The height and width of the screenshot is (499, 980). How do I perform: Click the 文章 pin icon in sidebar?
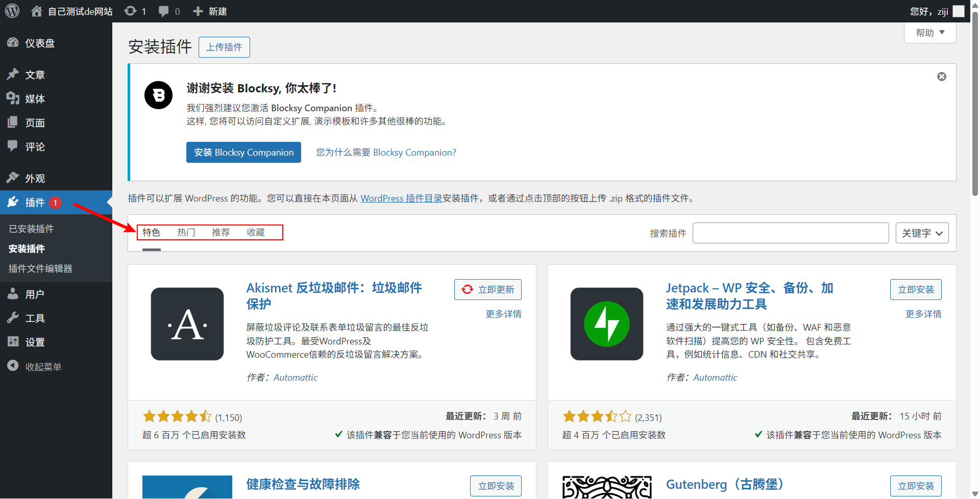pos(13,74)
